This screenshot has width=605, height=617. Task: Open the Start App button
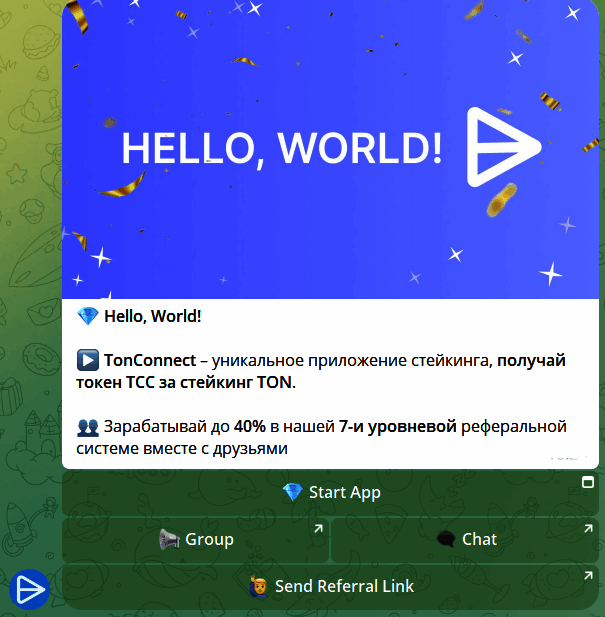330,493
